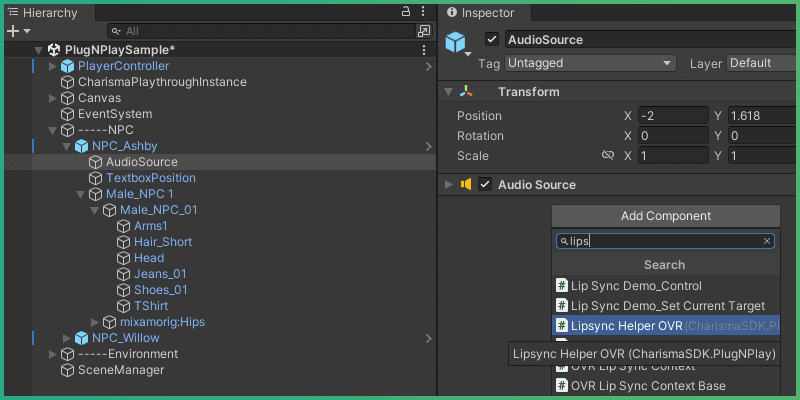Open the Hierarchy panel three-dot menu
The width and height of the screenshot is (800, 400).
click(x=424, y=11)
